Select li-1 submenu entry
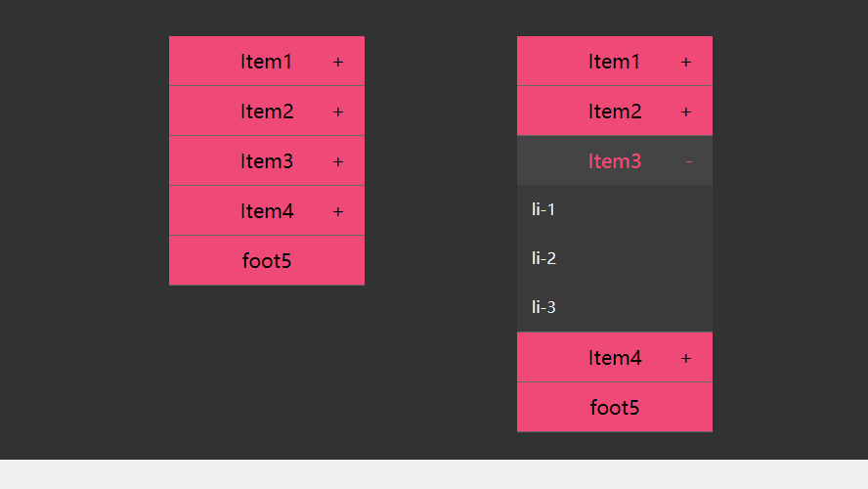 615,209
